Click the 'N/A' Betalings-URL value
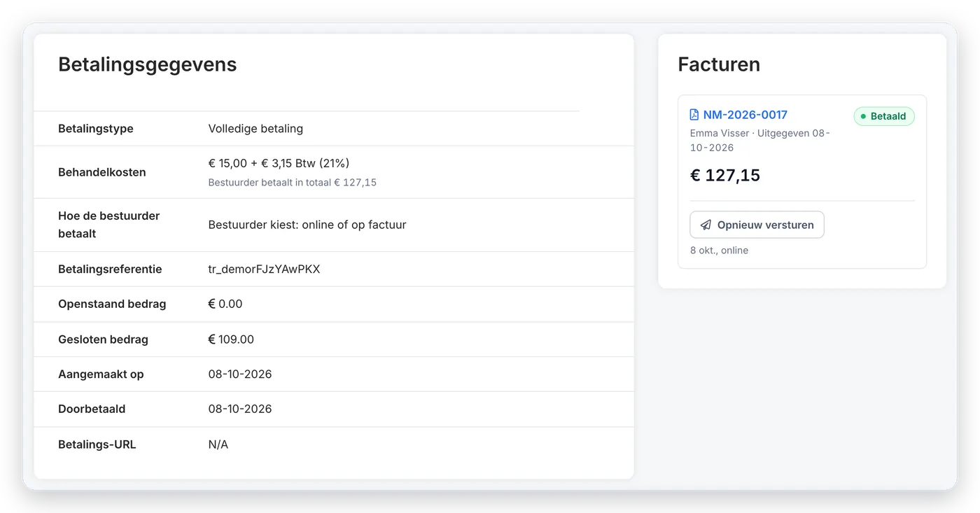Viewport: 980px width, 513px height. (218, 444)
